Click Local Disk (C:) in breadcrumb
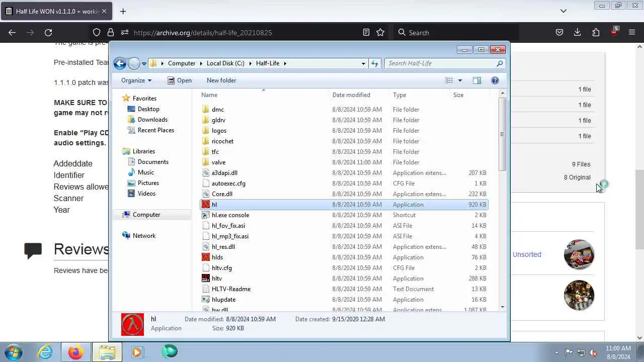The image size is (644, 362). point(225,63)
